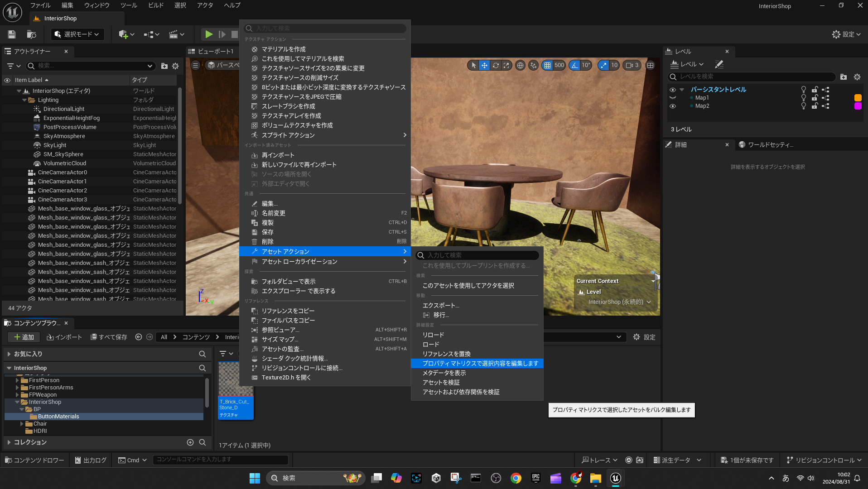Click the 追加 button in Content Browser
The width and height of the screenshot is (868, 489).
[24, 337]
